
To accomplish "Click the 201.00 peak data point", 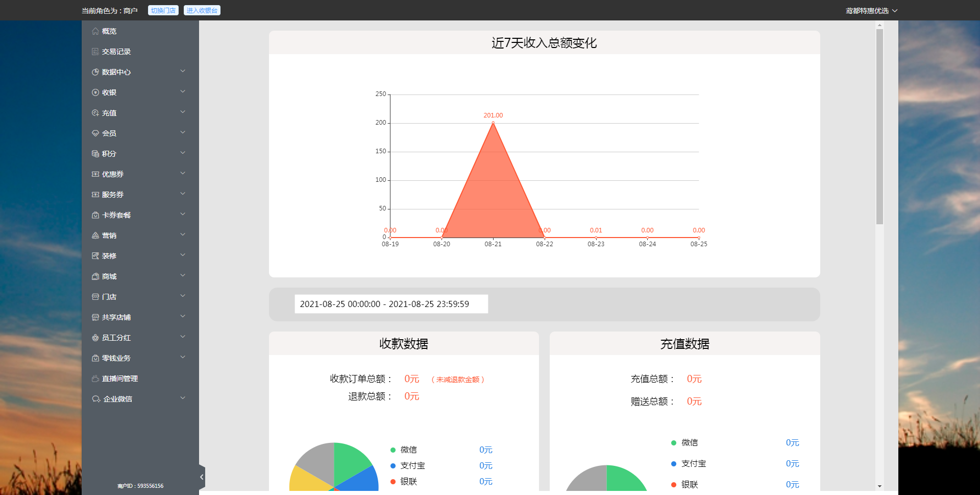I will click(x=493, y=123).
